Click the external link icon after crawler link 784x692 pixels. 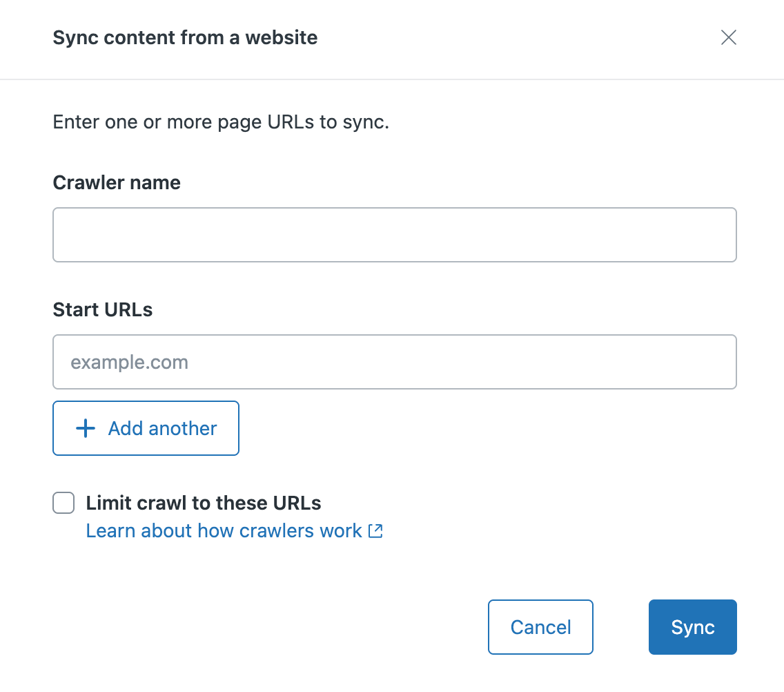pos(375,530)
